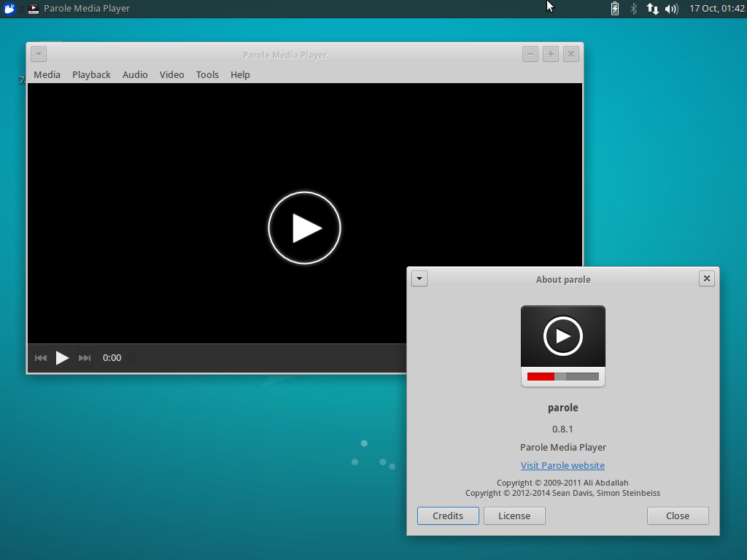Click the Credits button

point(447,516)
